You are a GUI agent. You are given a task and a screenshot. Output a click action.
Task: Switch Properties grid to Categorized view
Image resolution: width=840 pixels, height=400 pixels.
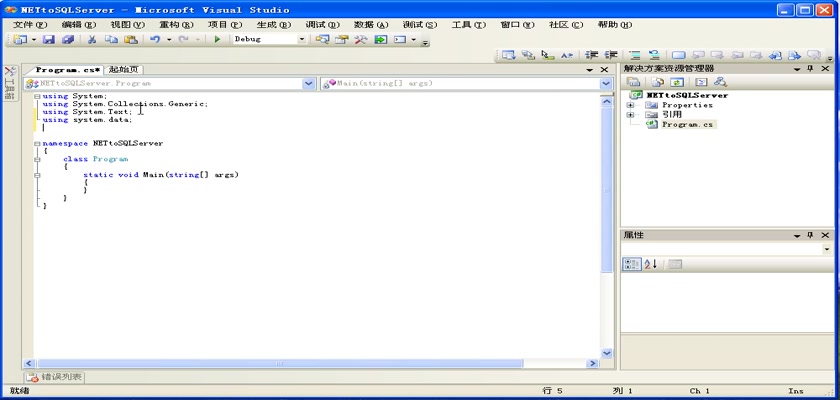coord(632,264)
